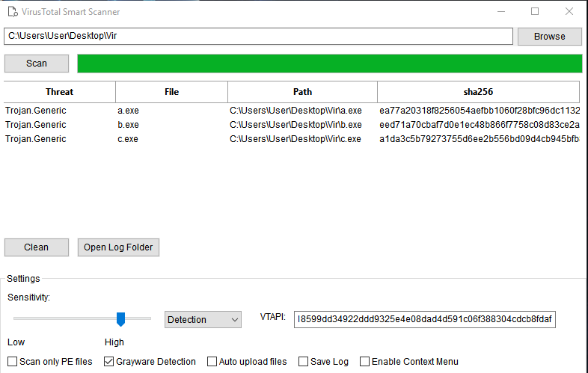Click the Path column header
Image resolution: width=588 pixels, height=373 pixels.
point(303,92)
